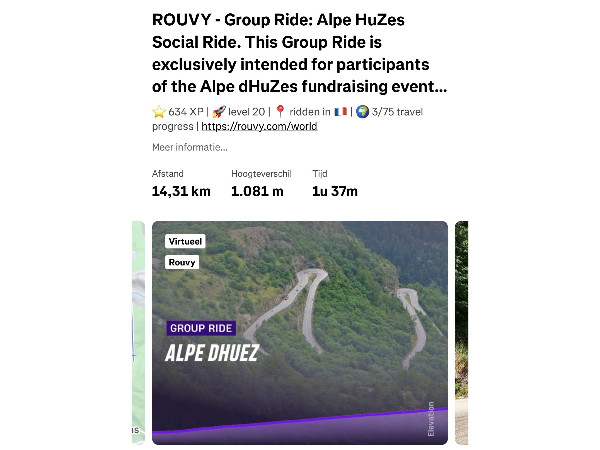Click the ALPE DHUEZ title text
Viewport: 600px width, 450px height.
click(x=212, y=353)
